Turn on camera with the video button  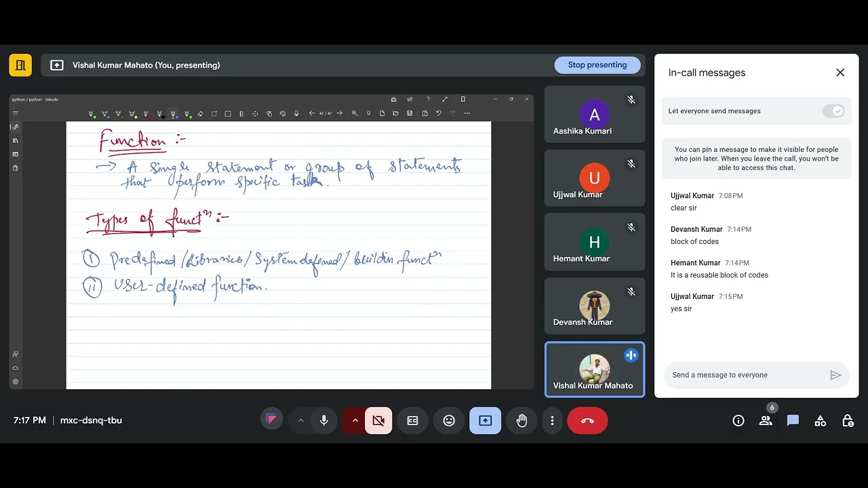tap(378, 420)
